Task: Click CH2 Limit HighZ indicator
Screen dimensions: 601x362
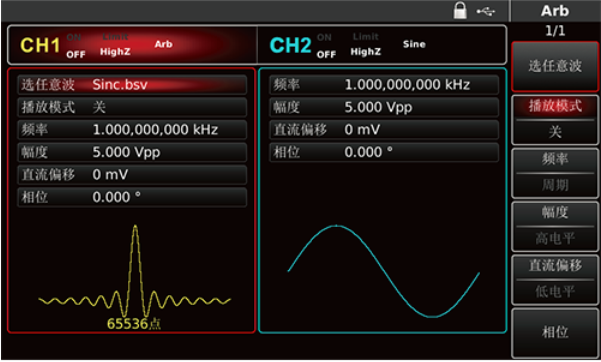Action: point(366,44)
